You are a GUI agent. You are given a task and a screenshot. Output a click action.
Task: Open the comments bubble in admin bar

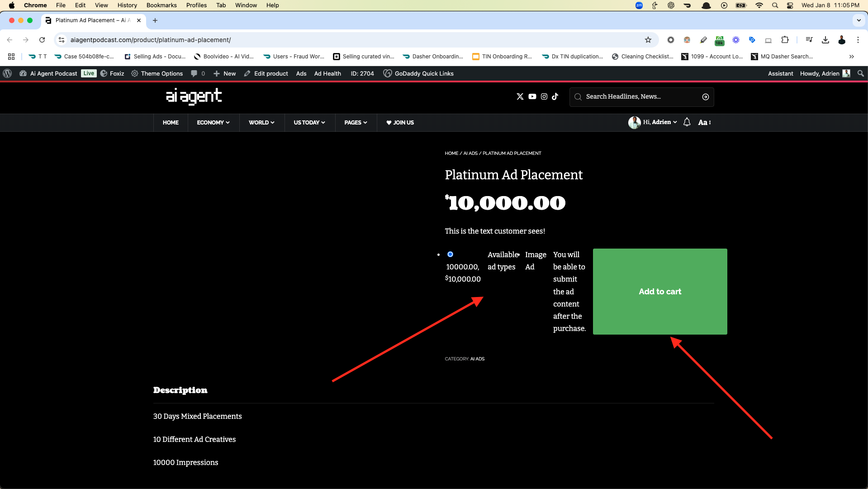[198, 73]
